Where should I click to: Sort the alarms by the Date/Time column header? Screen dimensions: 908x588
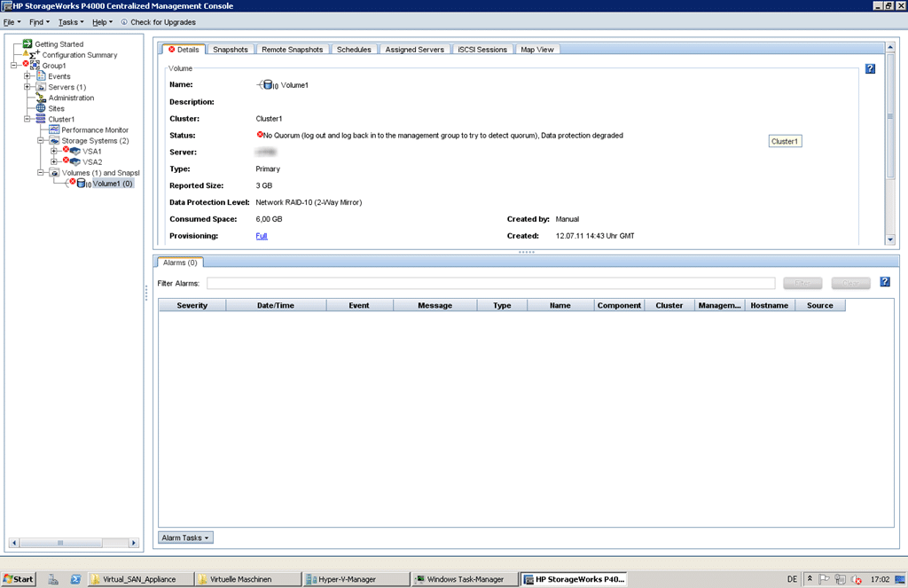[x=276, y=305]
